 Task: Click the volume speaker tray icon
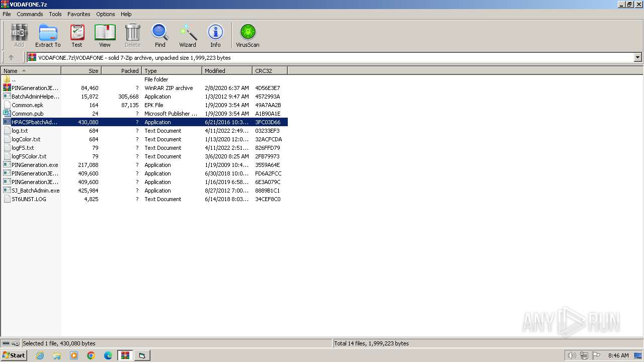click(572, 355)
